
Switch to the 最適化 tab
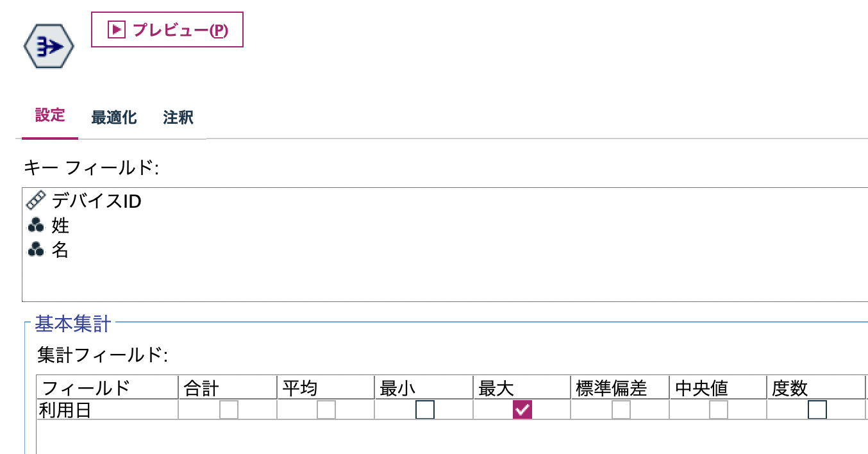coord(113,117)
